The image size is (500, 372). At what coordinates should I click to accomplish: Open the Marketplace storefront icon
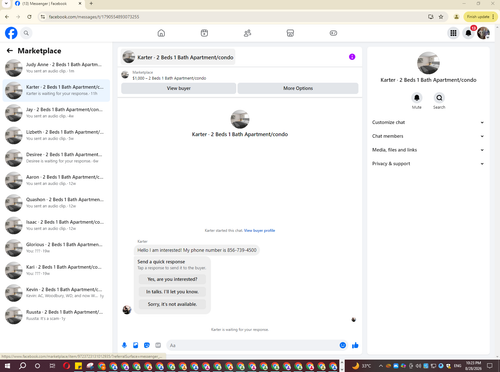290,33
